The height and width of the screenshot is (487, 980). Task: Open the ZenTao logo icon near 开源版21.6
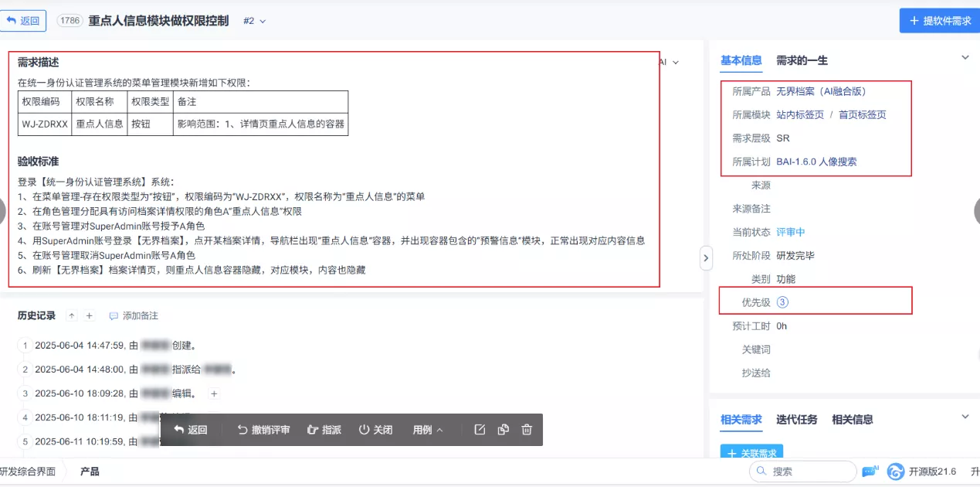896,472
